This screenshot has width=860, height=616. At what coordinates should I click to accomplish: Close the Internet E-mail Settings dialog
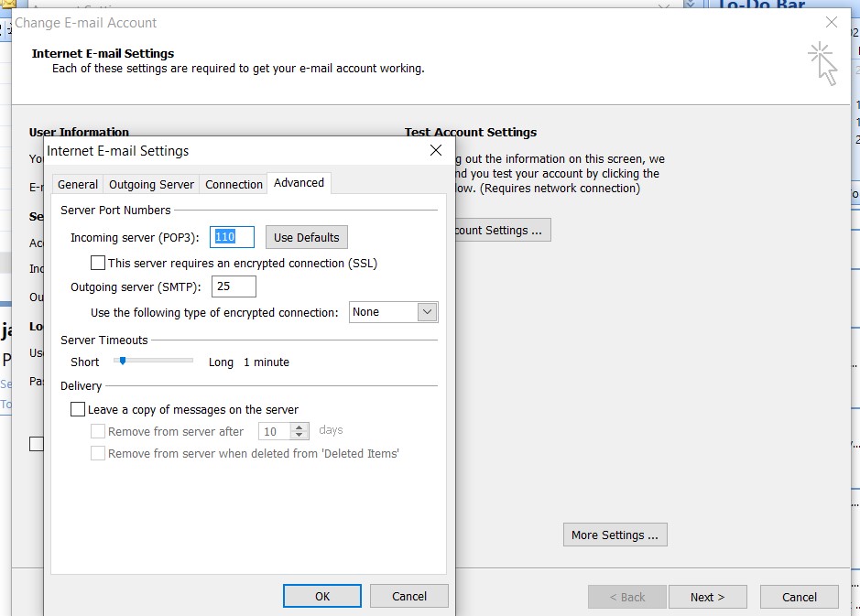(x=436, y=150)
